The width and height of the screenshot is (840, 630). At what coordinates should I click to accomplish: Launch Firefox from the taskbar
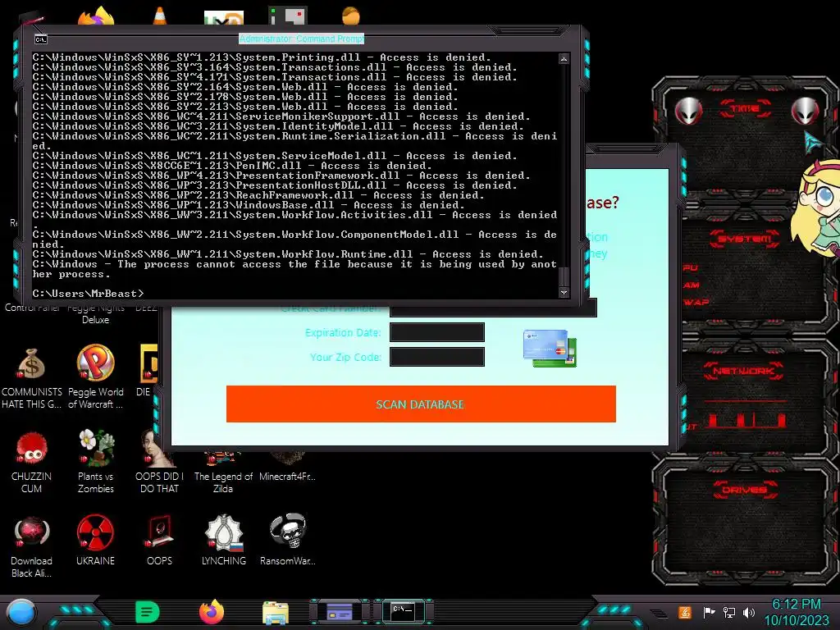coord(212,612)
